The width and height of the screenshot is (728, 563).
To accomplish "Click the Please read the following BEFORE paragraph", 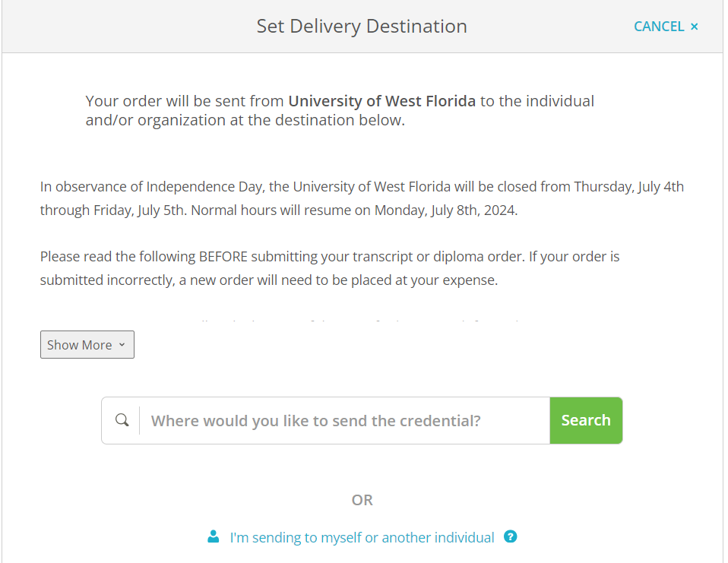I will tap(330, 268).
